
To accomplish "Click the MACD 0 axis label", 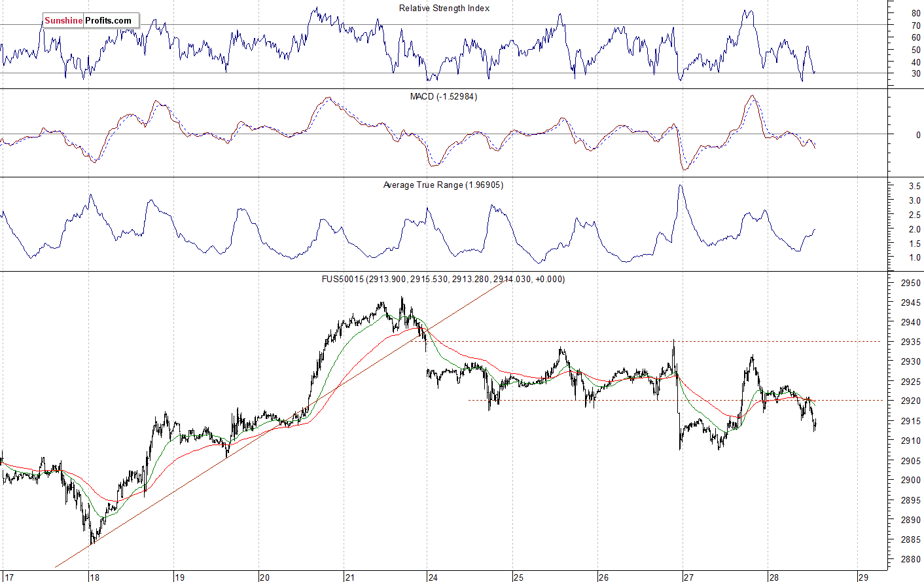I will click(918, 136).
